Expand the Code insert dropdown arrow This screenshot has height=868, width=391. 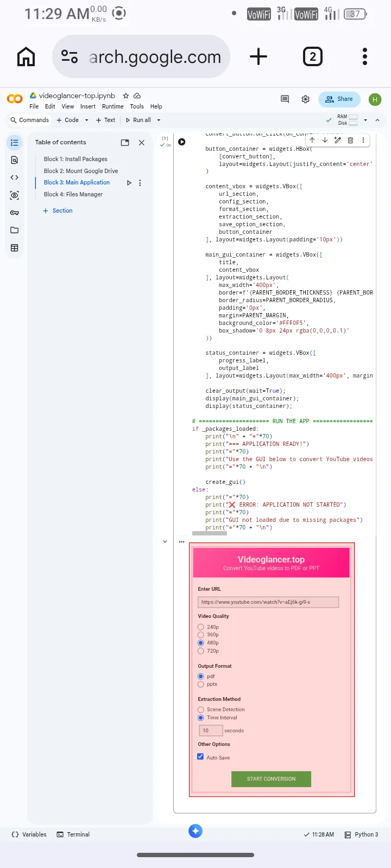(86, 120)
